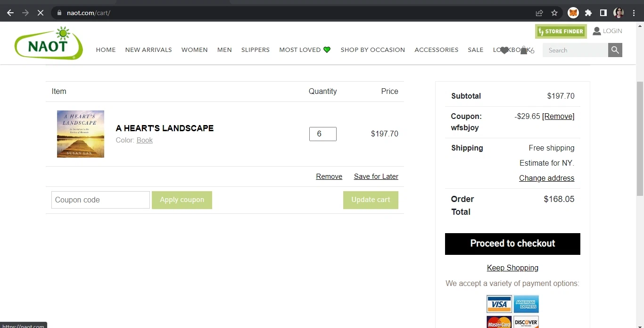Open the browser extensions puzzle icon
Screen dimensions: 644x328
pos(588,13)
